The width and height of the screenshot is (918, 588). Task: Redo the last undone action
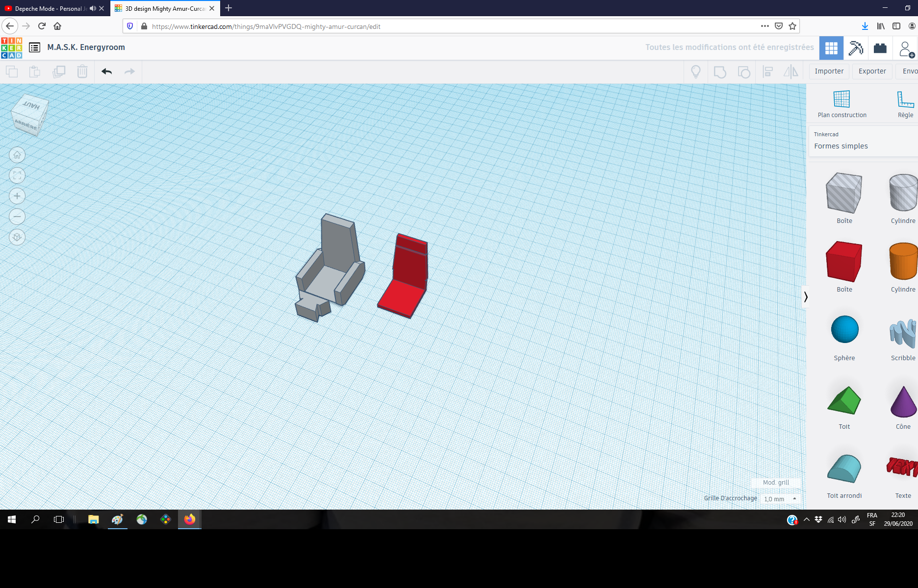(129, 72)
